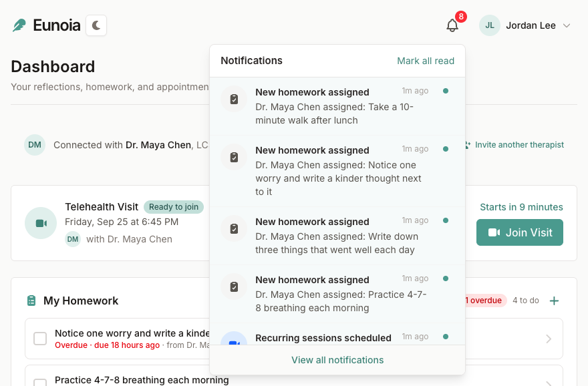Viewport: 588px width, 386px height.
Task: Click Starts in 9 minutes text
Action: (521, 207)
